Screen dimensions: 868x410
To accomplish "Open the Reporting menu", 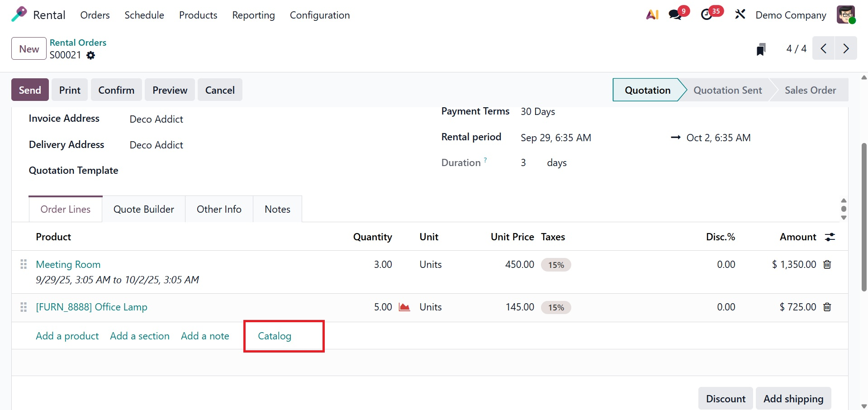I will (253, 15).
